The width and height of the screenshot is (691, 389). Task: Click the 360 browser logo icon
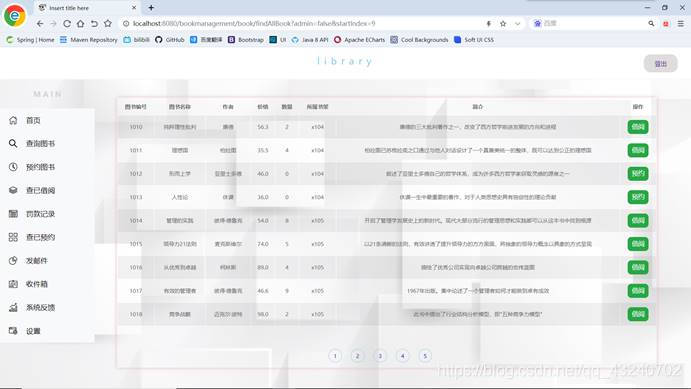(15, 15)
